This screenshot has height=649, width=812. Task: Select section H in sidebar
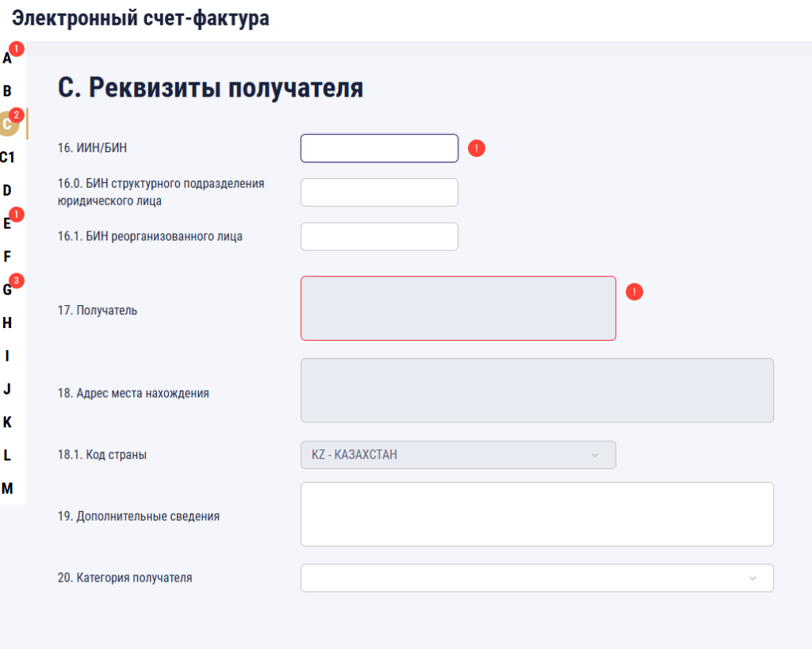pos(8,323)
